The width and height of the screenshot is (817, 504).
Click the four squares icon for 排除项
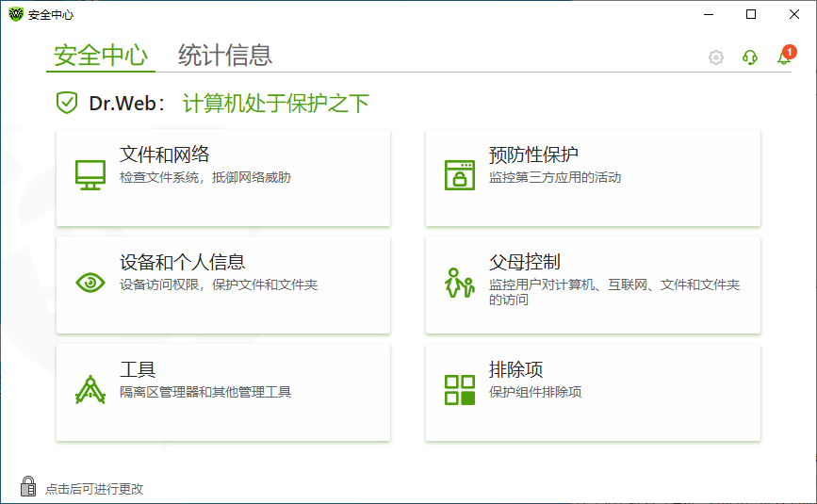pyautogui.click(x=460, y=389)
